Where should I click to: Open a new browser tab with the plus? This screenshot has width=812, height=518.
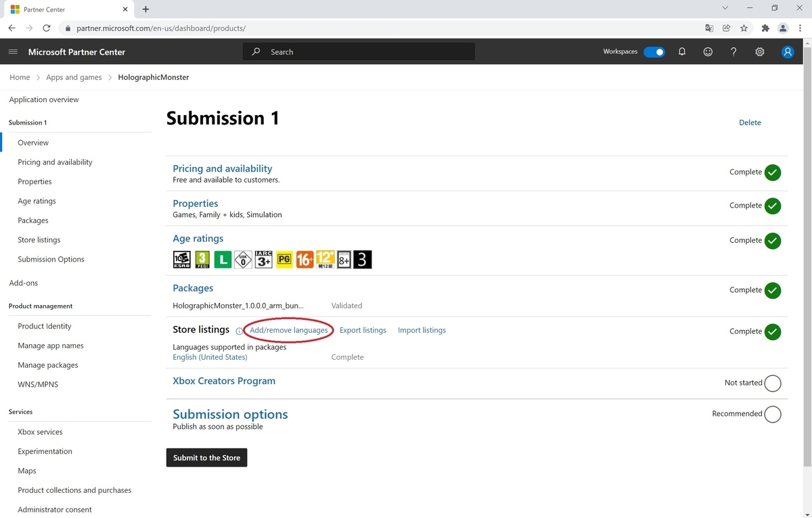coord(145,9)
